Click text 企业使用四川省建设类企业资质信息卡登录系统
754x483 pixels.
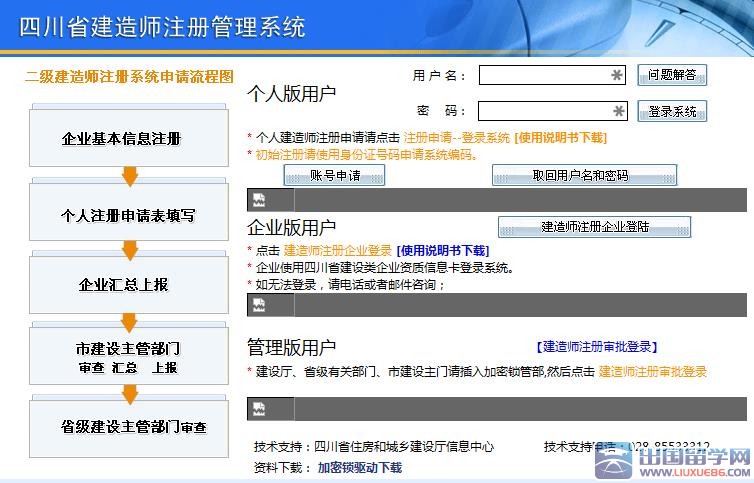pos(385,267)
